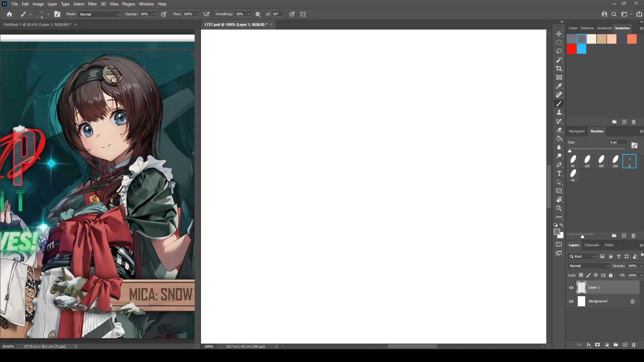Select the Path Selection tool
644x362 pixels.
(x=559, y=182)
